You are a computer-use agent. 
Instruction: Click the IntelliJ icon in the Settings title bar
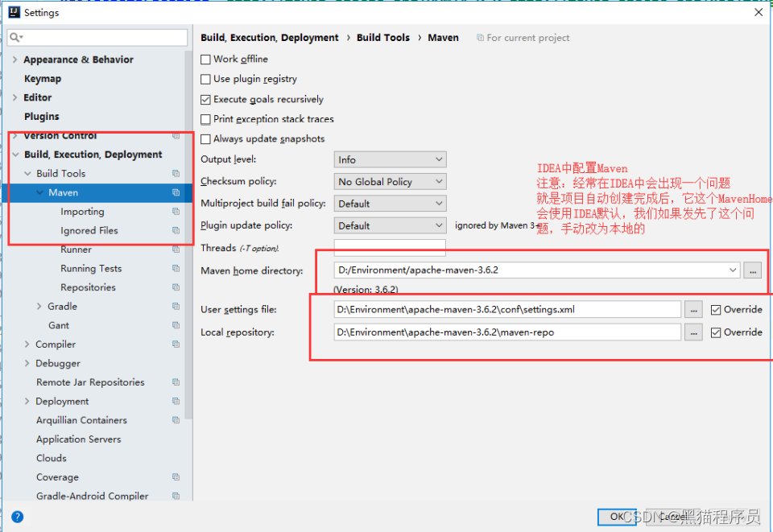(14, 12)
